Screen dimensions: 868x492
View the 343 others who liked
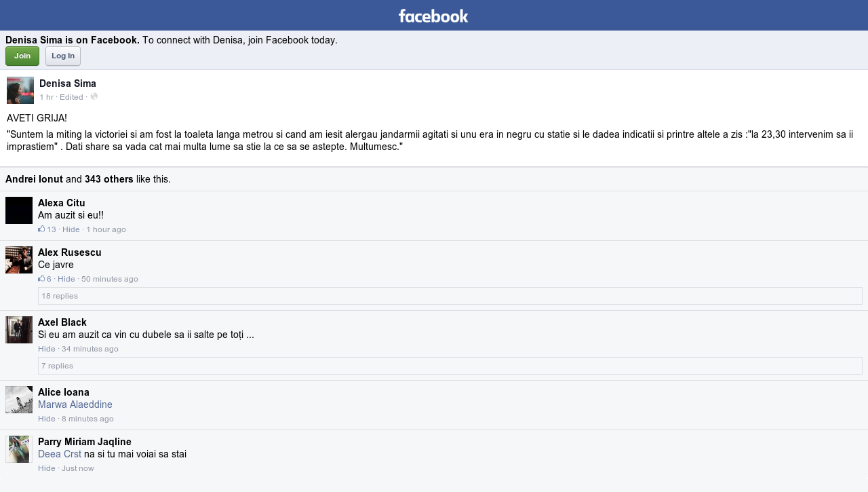pos(109,179)
